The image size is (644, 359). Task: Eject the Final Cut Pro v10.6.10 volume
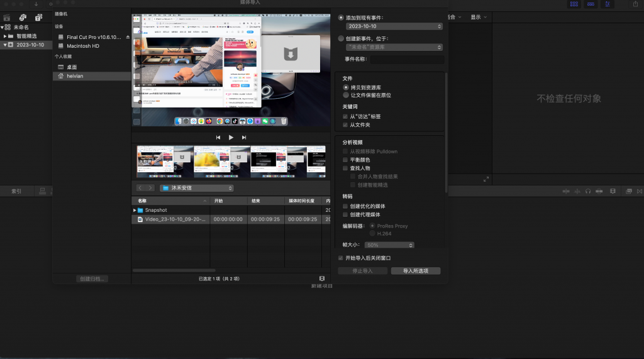tap(128, 37)
